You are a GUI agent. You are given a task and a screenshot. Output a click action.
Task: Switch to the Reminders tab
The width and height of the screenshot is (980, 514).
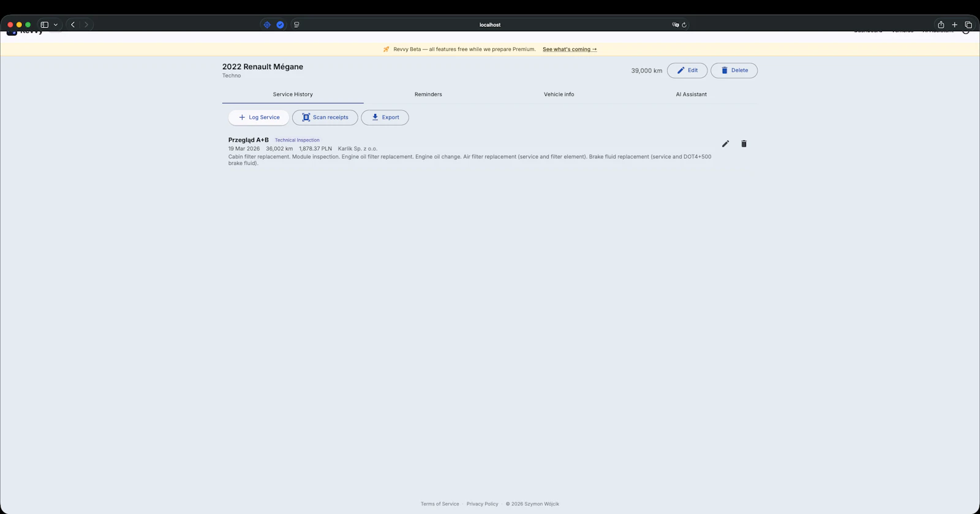point(428,94)
